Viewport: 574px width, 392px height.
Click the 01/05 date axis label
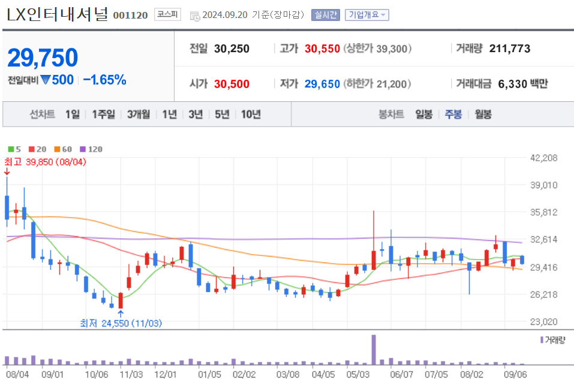click(209, 375)
